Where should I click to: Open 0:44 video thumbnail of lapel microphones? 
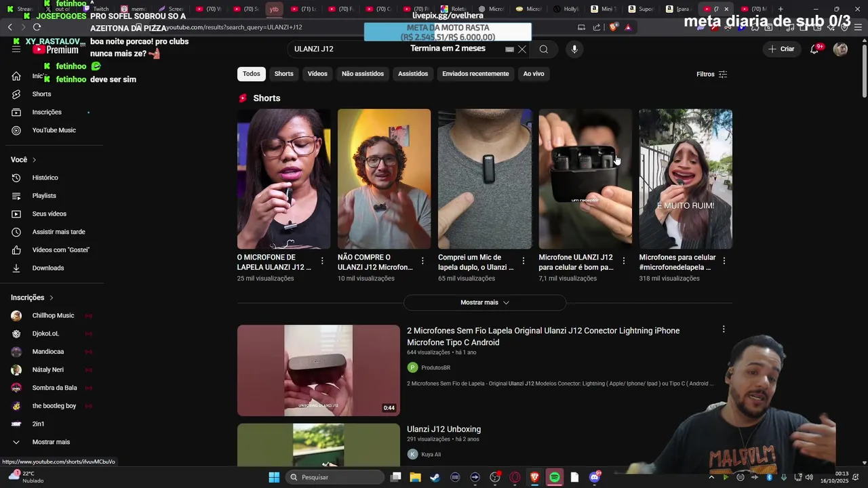coord(318,370)
